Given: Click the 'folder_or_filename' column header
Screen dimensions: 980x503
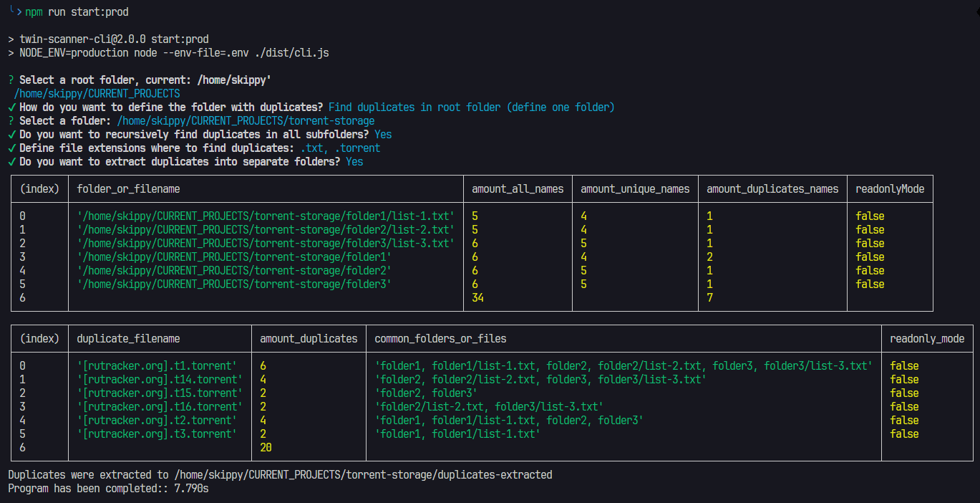Looking at the screenshot, I should coord(128,189).
